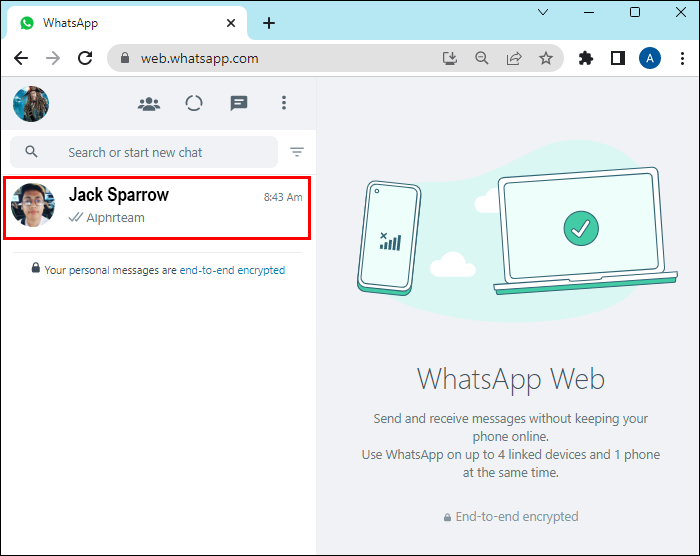Image resolution: width=700 pixels, height=556 pixels.
Task: Minimize the browser window
Action: click(589, 13)
